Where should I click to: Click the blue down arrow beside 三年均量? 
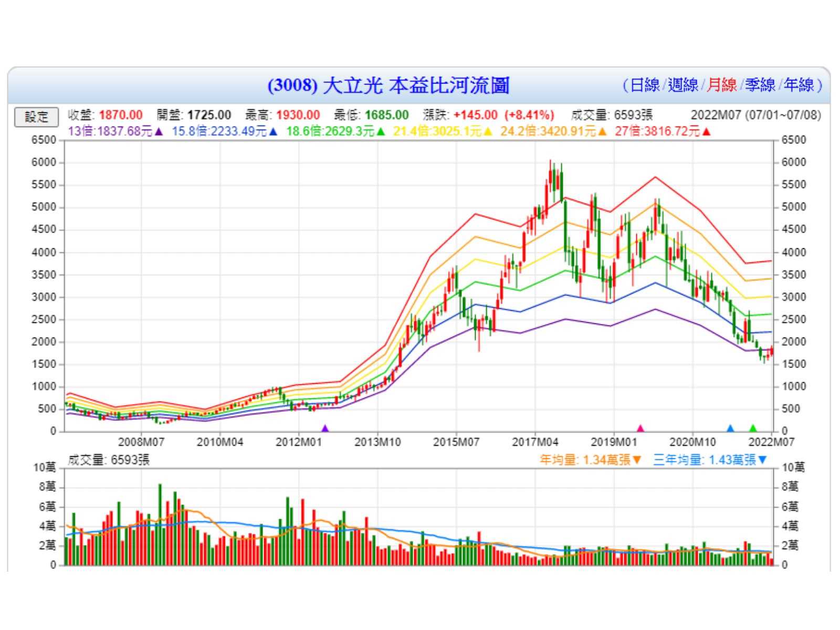[763, 460]
